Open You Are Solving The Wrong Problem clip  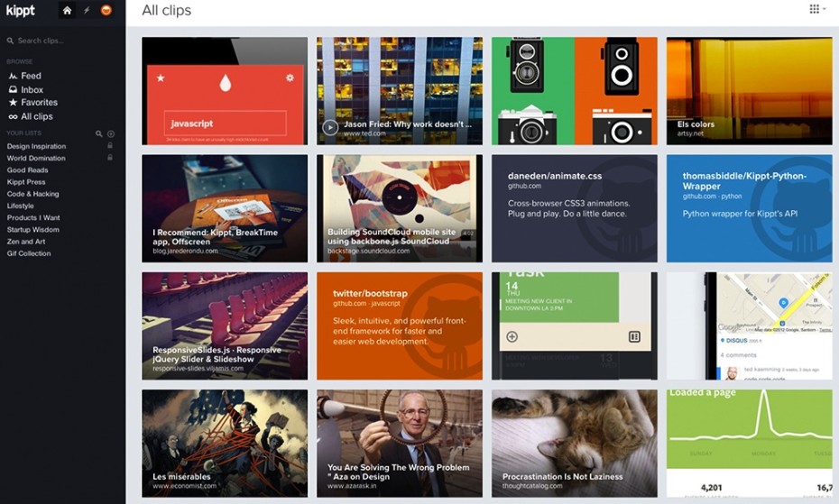click(399, 444)
